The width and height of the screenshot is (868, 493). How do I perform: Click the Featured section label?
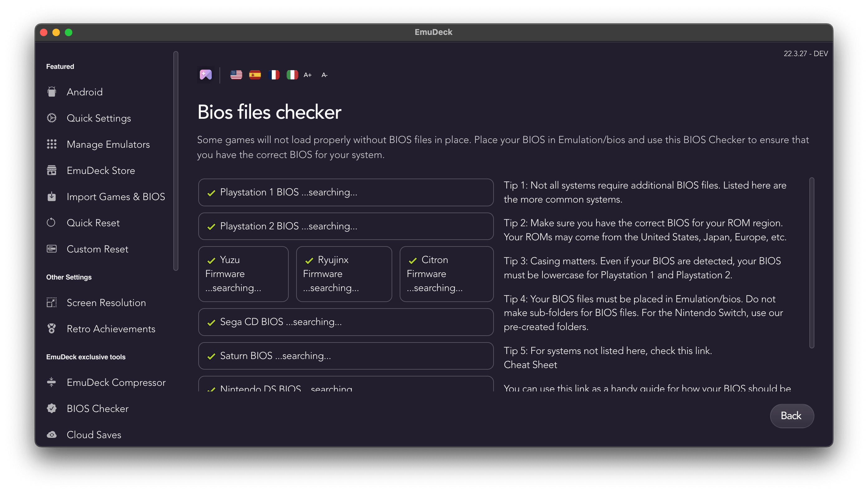pos(60,66)
